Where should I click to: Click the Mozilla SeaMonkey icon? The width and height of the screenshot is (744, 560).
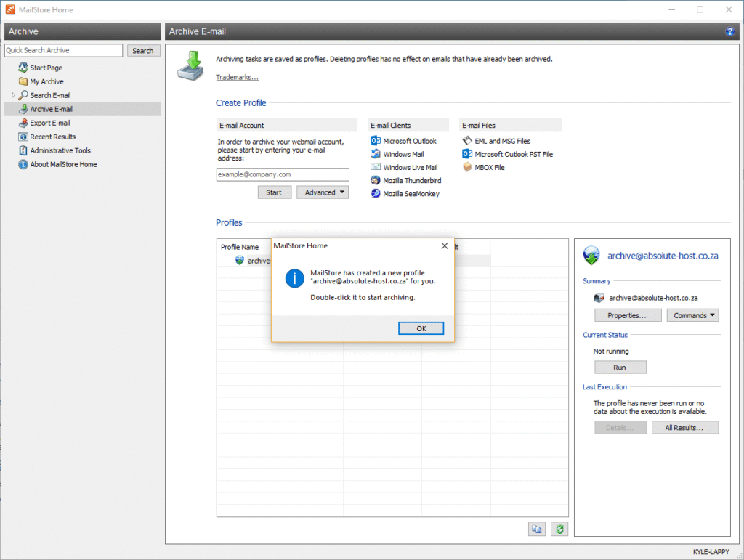coord(376,194)
